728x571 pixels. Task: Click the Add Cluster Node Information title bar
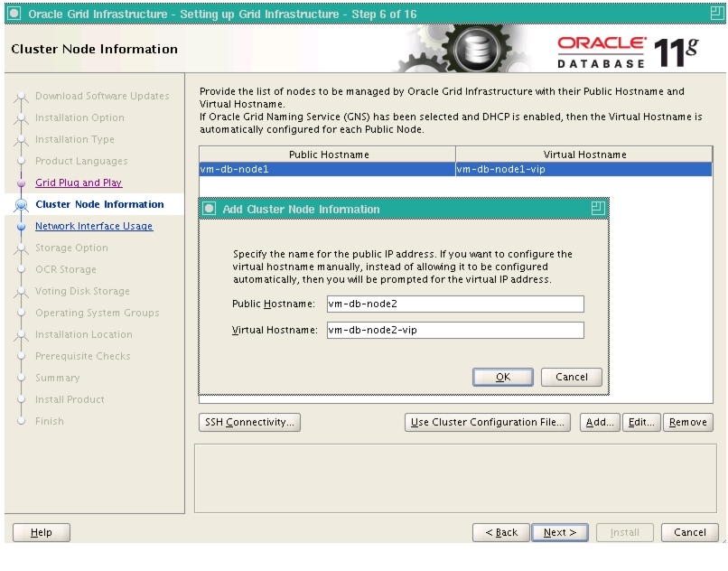click(x=404, y=209)
